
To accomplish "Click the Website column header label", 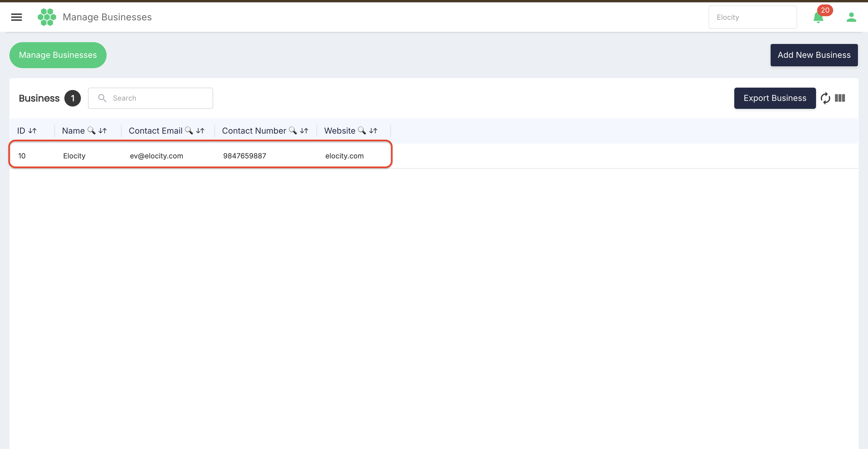I will [340, 131].
